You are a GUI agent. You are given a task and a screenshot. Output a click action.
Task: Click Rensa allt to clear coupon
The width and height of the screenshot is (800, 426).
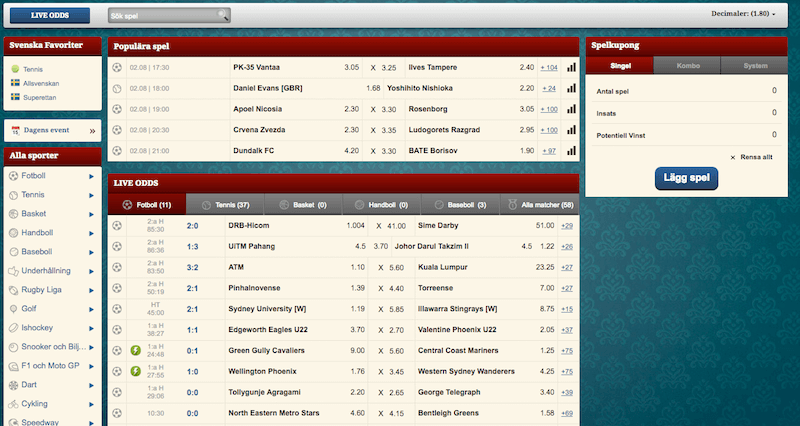[756, 157]
